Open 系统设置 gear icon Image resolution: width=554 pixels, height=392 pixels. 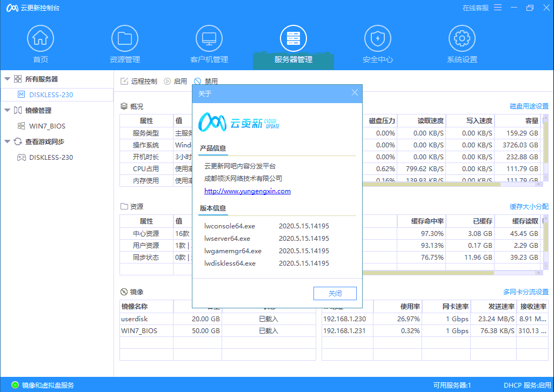[x=462, y=38]
